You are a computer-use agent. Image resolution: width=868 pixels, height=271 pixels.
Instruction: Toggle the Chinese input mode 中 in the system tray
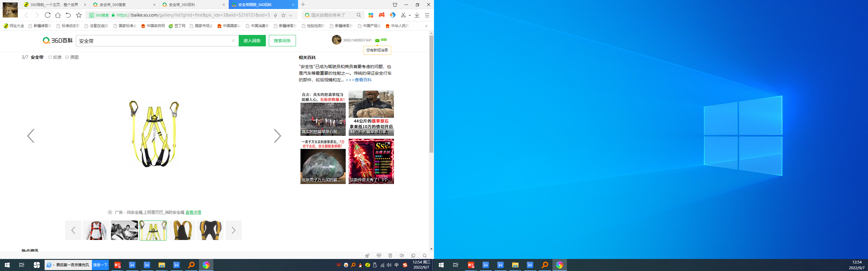click(x=397, y=265)
